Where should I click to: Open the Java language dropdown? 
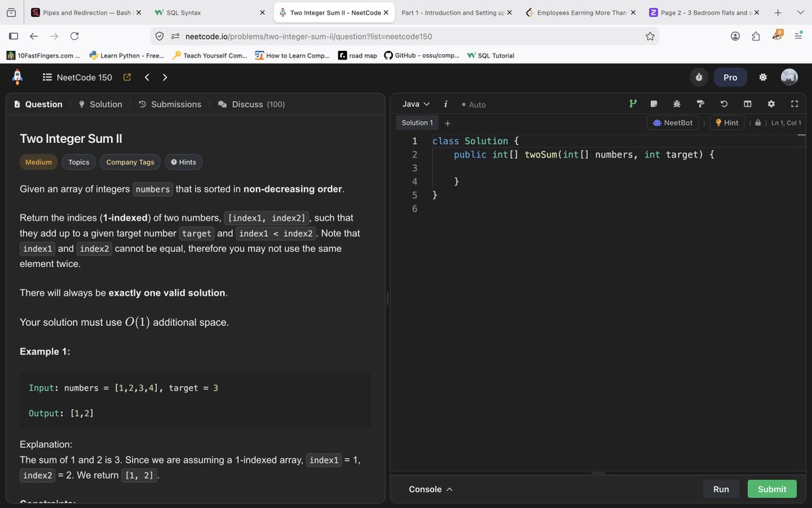pyautogui.click(x=415, y=104)
